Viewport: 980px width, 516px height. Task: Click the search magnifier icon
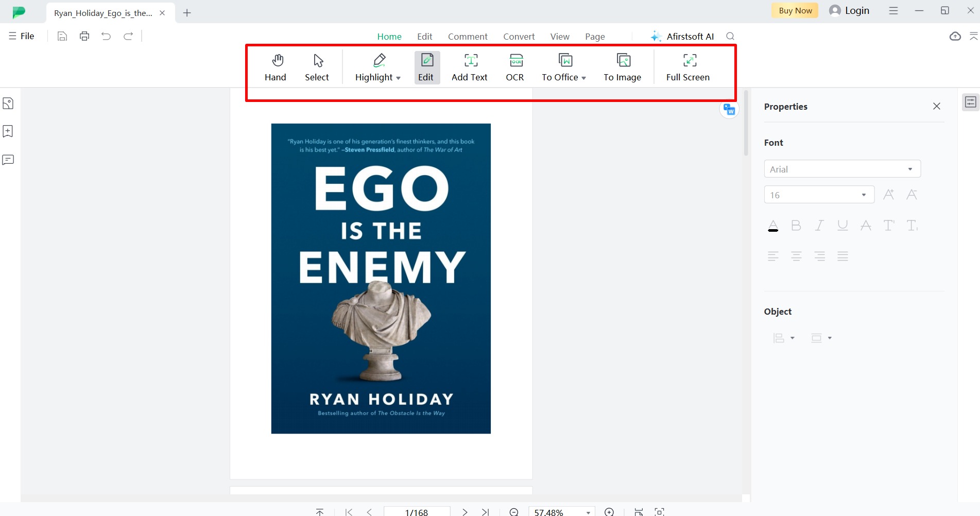click(730, 36)
